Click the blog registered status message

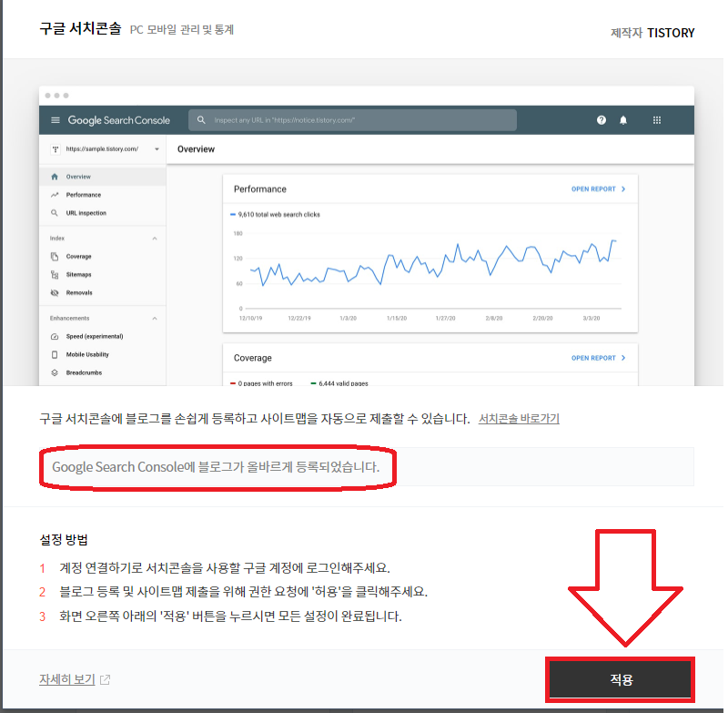pos(216,467)
